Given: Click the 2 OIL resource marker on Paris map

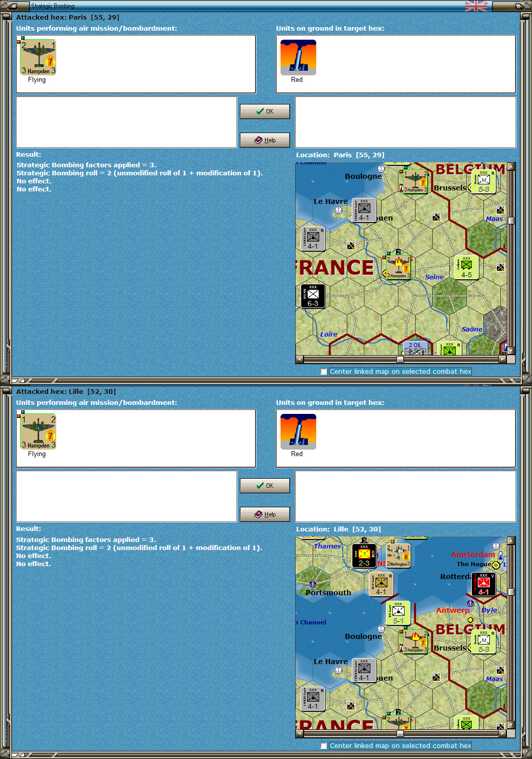Looking at the screenshot, I should [416, 348].
